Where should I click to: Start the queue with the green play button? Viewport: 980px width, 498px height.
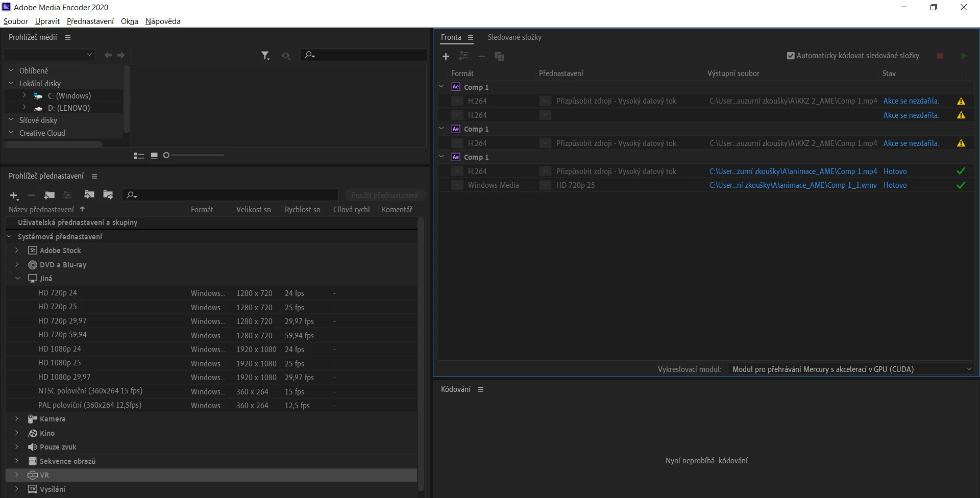point(964,56)
